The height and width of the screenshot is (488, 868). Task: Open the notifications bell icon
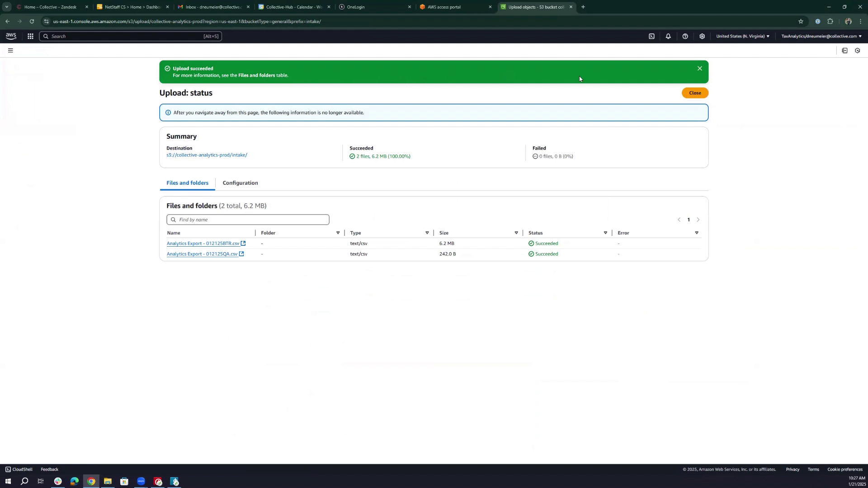point(668,36)
